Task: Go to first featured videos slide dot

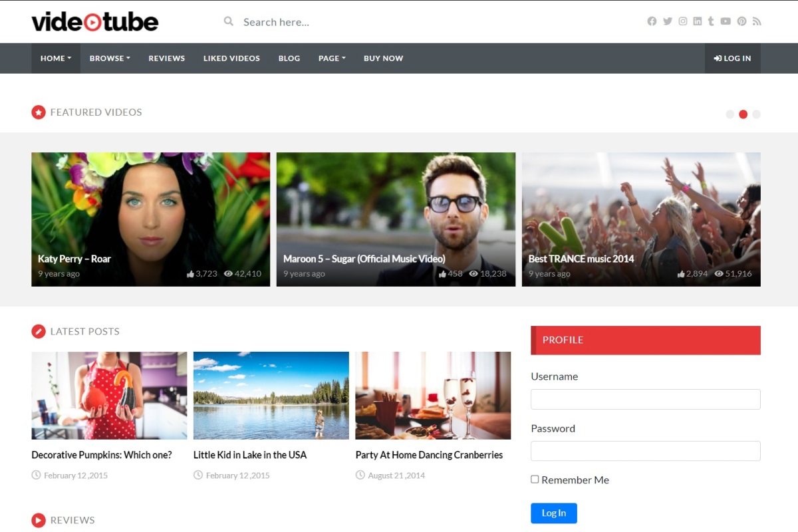Action: click(730, 114)
